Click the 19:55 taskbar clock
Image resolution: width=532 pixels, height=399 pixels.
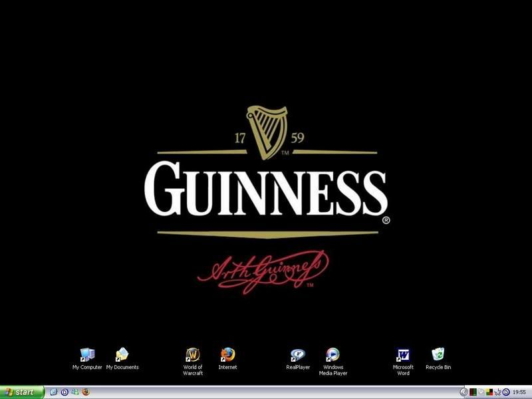tap(519, 392)
